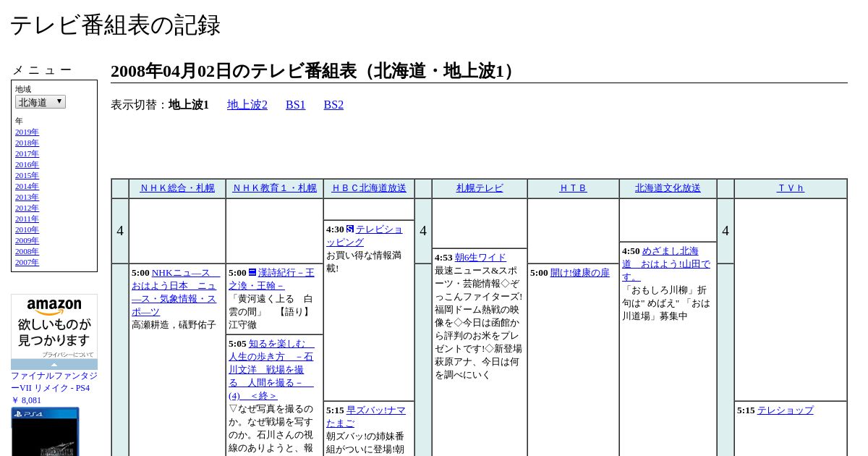Screen dimensions: 868x456
Task: Open the ＴＶｈ channel header
Action: [791, 188]
